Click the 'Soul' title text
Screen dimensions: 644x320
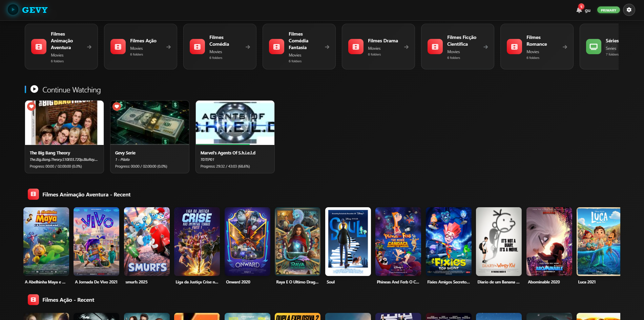pyautogui.click(x=331, y=282)
